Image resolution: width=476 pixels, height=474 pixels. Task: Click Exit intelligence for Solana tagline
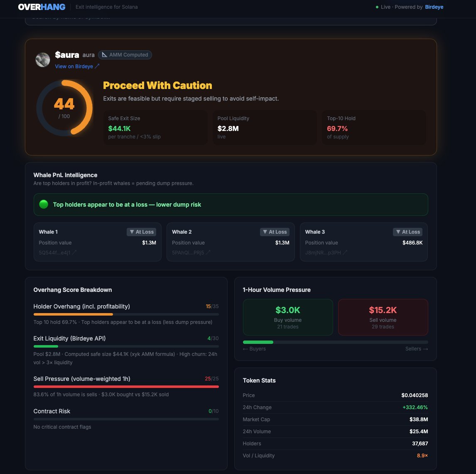[107, 7]
